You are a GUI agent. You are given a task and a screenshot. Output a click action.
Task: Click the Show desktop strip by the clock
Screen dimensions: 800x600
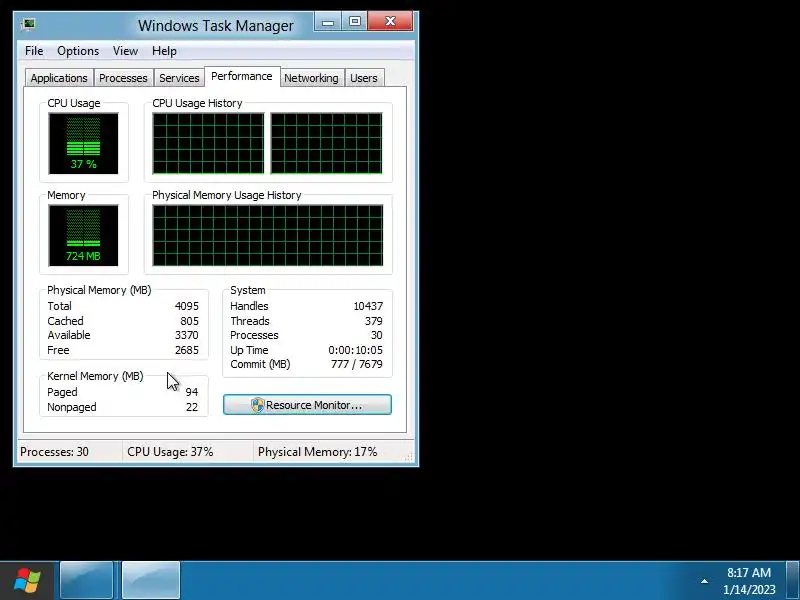pyautogui.click(x=792, y=581)
